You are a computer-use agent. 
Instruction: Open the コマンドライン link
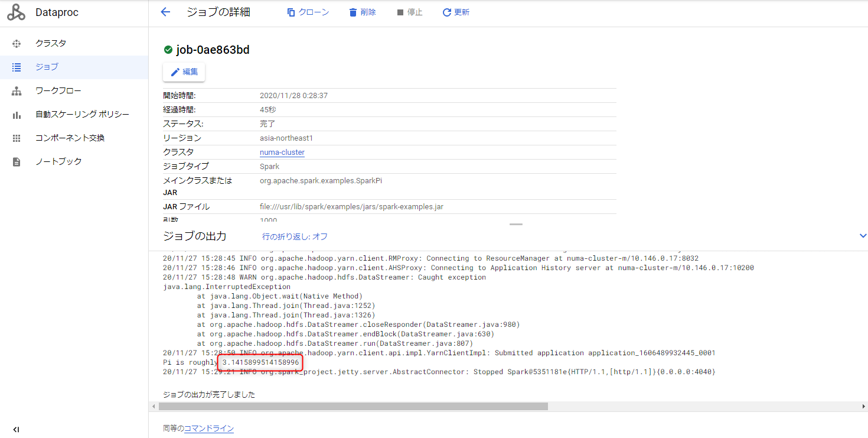pyautogui.click(x=209, y=429)
